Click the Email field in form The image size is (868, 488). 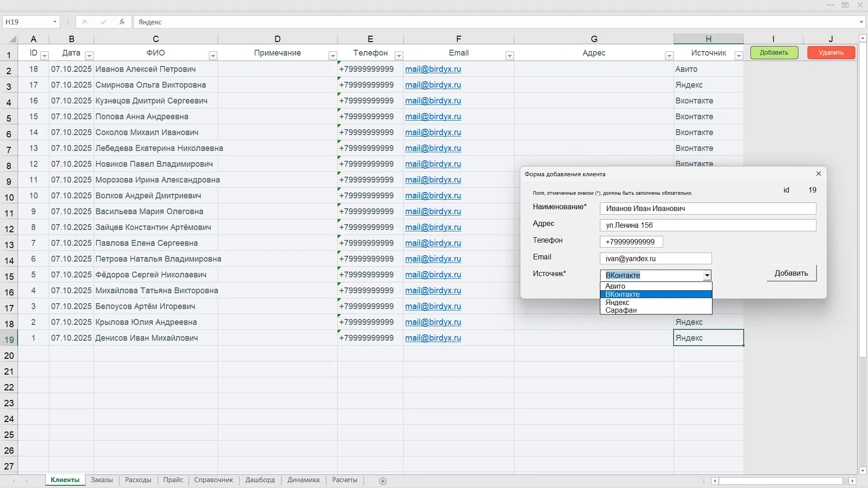[656, 258]
